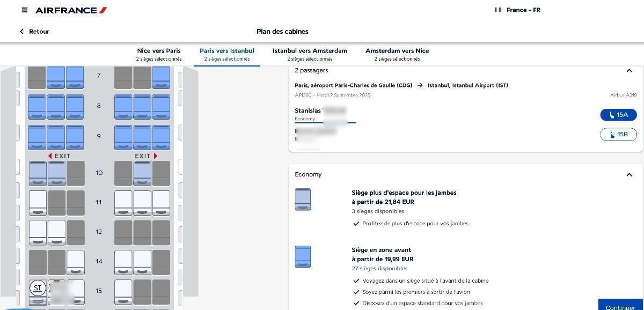Choose middle seat 8B

coord(56,107)
